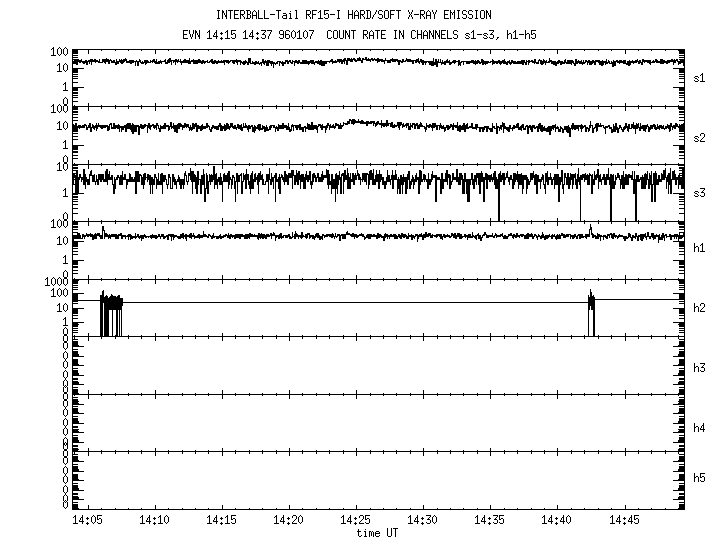Select the 14:35 time tick label
Viewport: 720px width, 550px height.
(489, 521)
